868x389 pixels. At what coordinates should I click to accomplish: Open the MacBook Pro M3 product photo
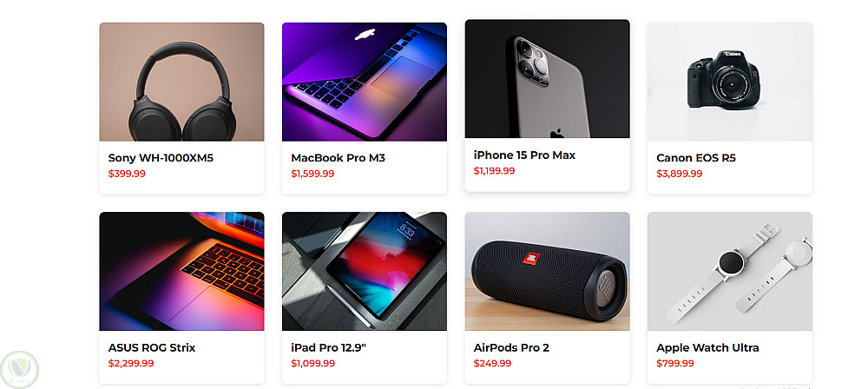(365, 82)
